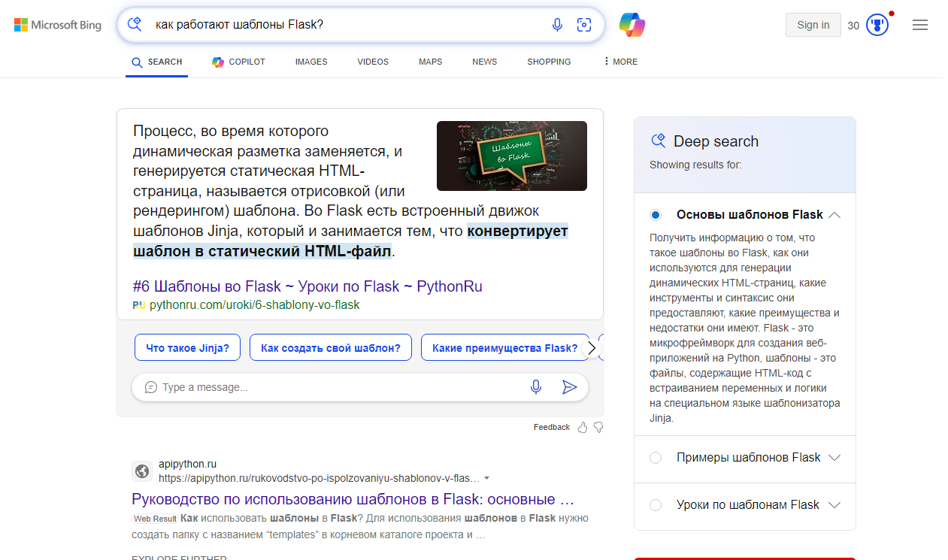
Task: Select the Основы шаблонов Flask radio button
Action: 656,215
